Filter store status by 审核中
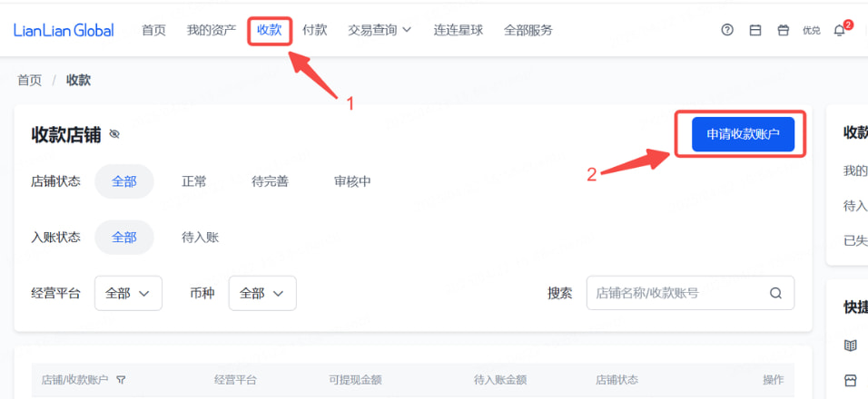This screenshot has width=868, height=399. [352, 181]
